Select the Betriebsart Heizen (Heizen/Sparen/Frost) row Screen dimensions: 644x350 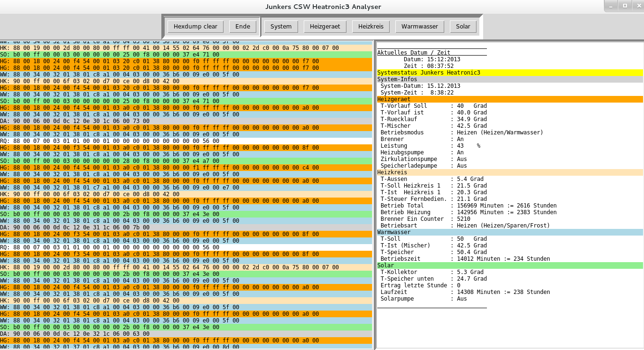465,226
